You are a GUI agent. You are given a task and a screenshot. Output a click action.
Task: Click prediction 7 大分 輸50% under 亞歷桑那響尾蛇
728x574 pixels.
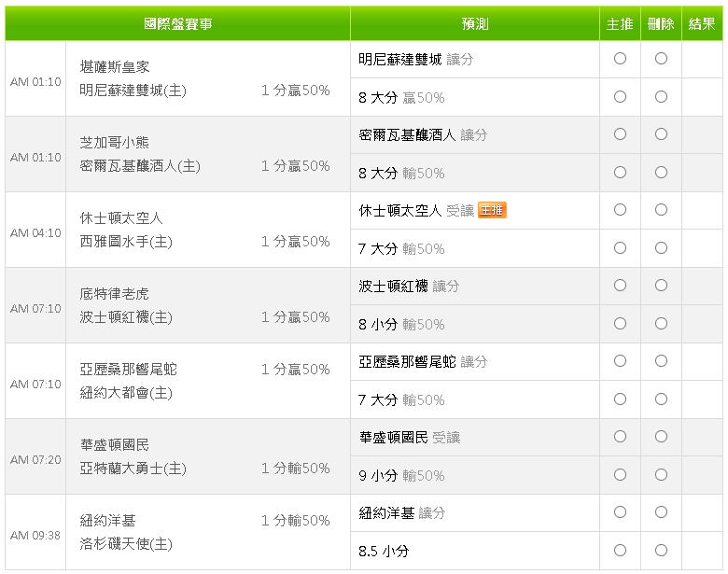click(401, 399)
